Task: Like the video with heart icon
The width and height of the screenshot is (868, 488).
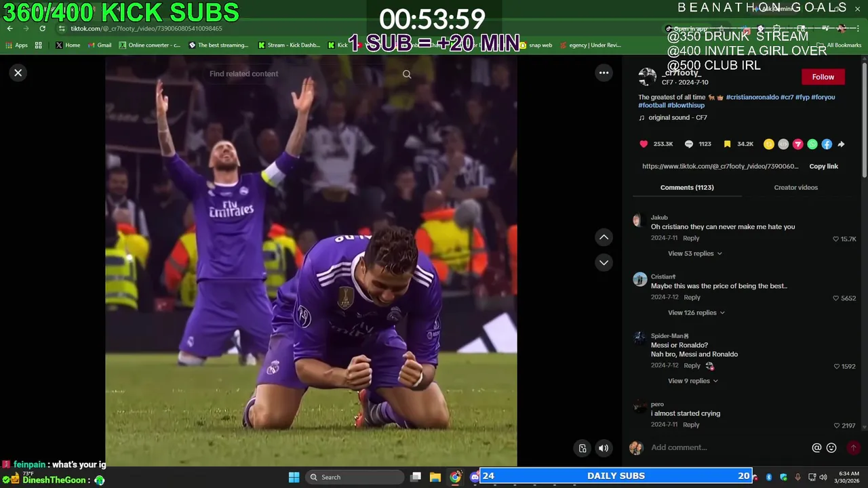Action: (644, 144)
